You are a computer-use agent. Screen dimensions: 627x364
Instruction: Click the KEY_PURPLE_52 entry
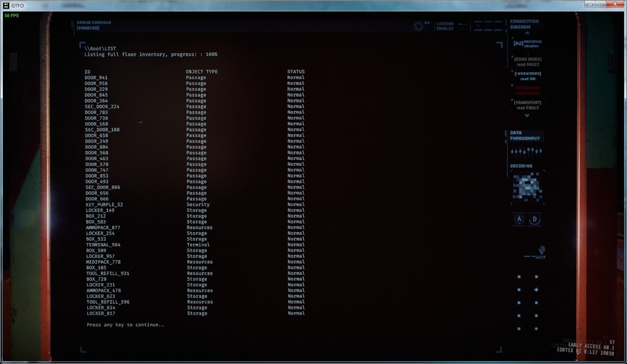[104, 205]
